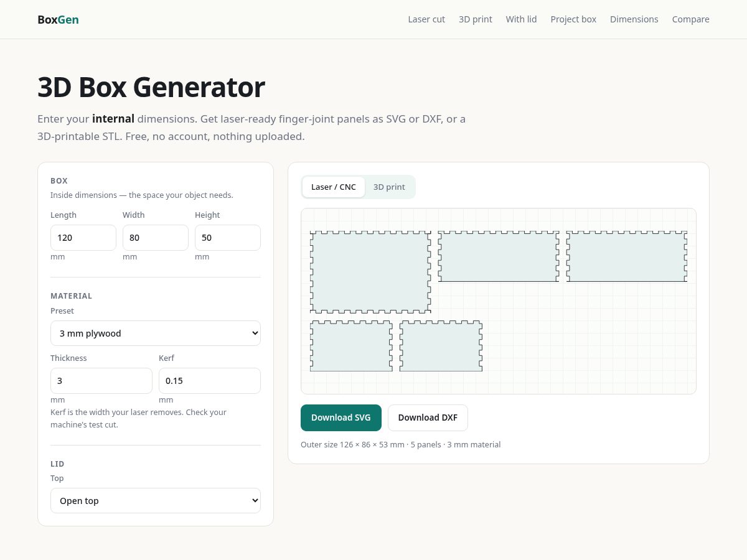Viewport: 747px width, 560px height.
Task: Select the top-right side panel in preview
Action: coord(627,256)
